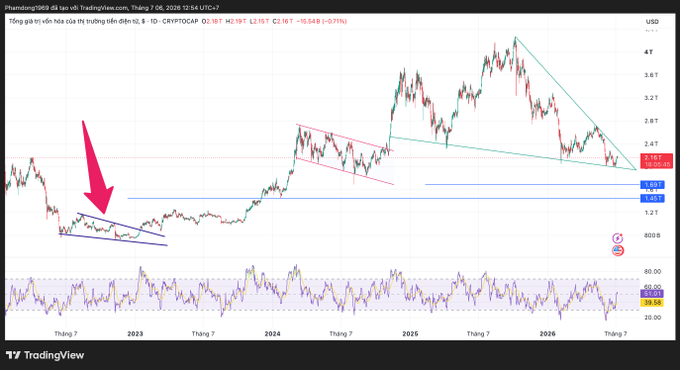The width and height of the screenshot is (680, 370).
Task: Click the 2026 time axis label
Action: (547, 334)
